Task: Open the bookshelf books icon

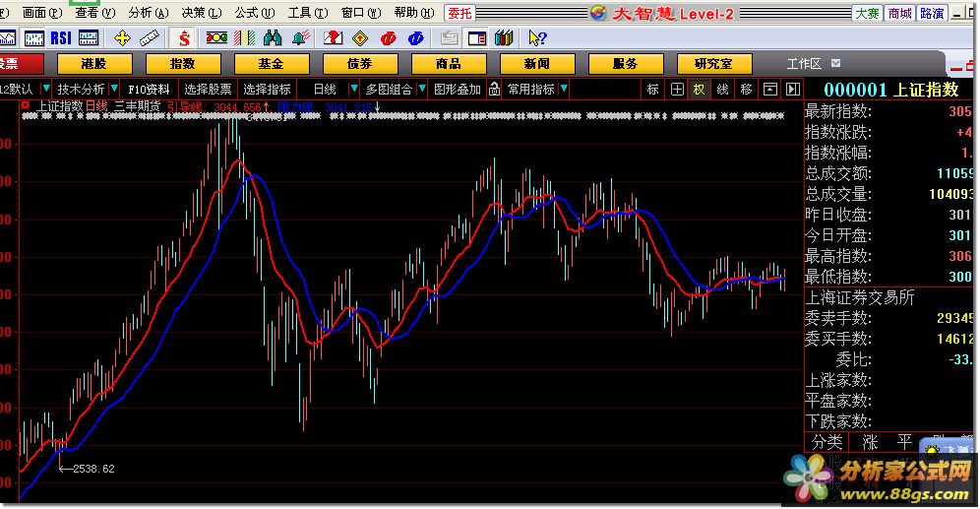Action: (x=504, y=38)
